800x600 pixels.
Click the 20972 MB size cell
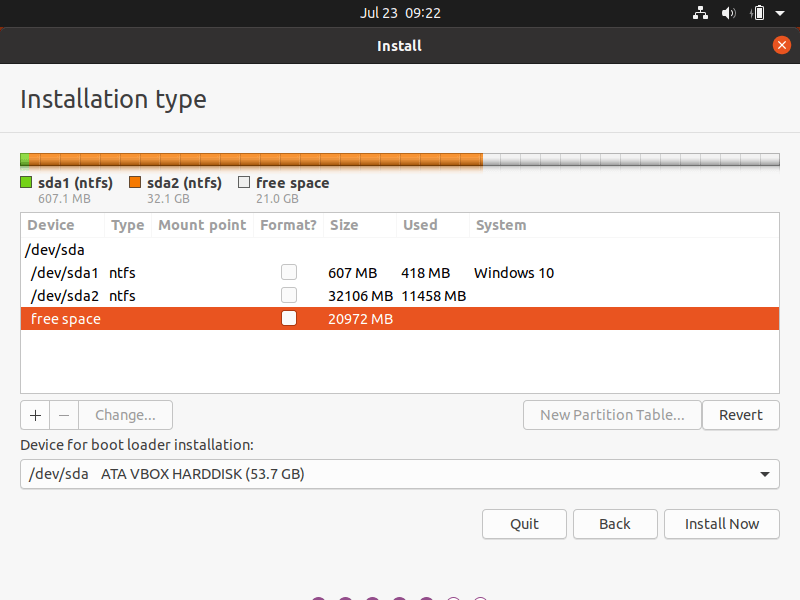pos(360,319)
